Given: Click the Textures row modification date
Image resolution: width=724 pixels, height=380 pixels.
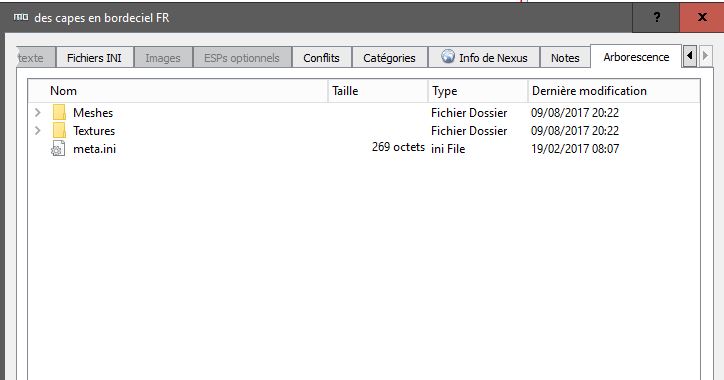Looking at the screenshot, I should 575,131.
